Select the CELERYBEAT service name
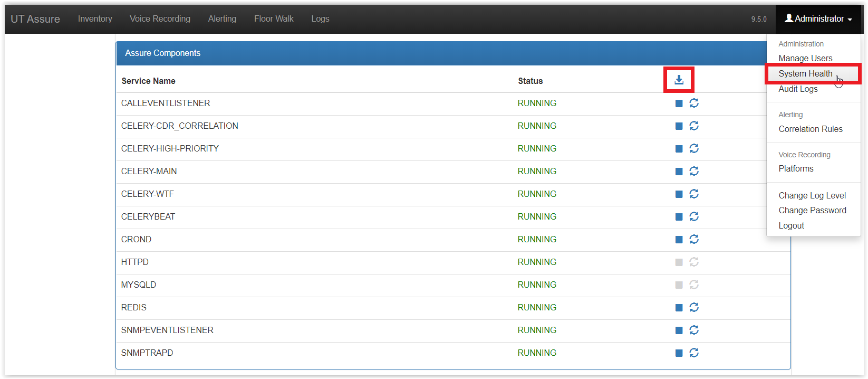The image size is (868, 379). (148, 216)
